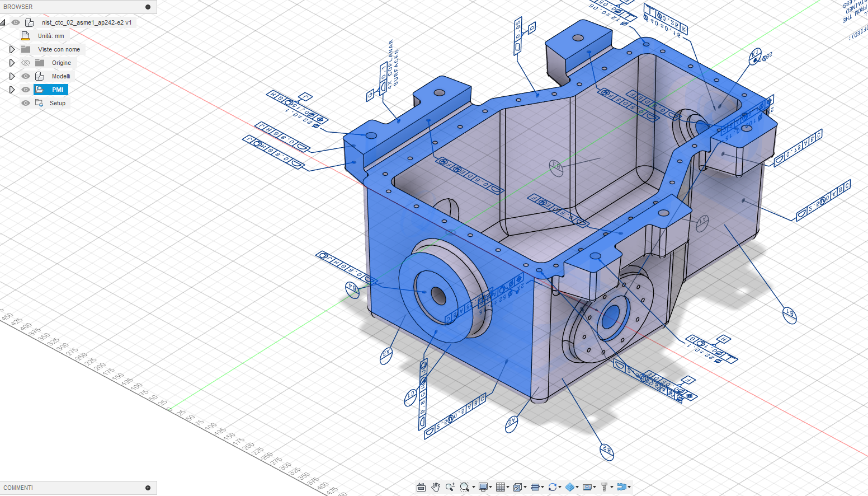The height and width of the screenshot is (496, 868).
Task: Click Viste con nome label
Action: (59, 49)
